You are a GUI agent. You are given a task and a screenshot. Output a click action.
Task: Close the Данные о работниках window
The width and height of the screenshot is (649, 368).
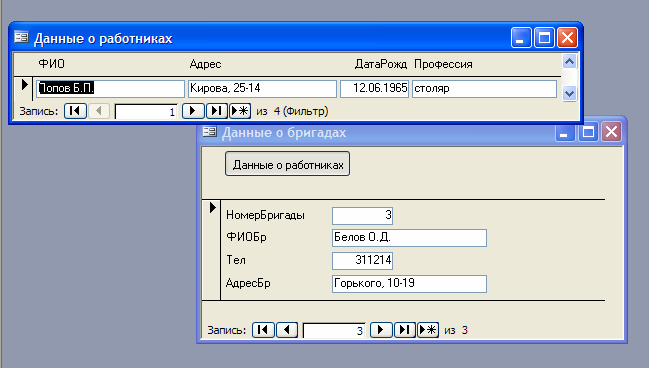click(x=567, y=38)
